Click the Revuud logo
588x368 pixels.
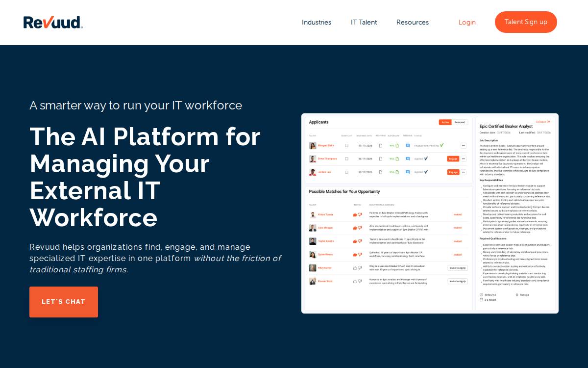[x=52, y=23]
